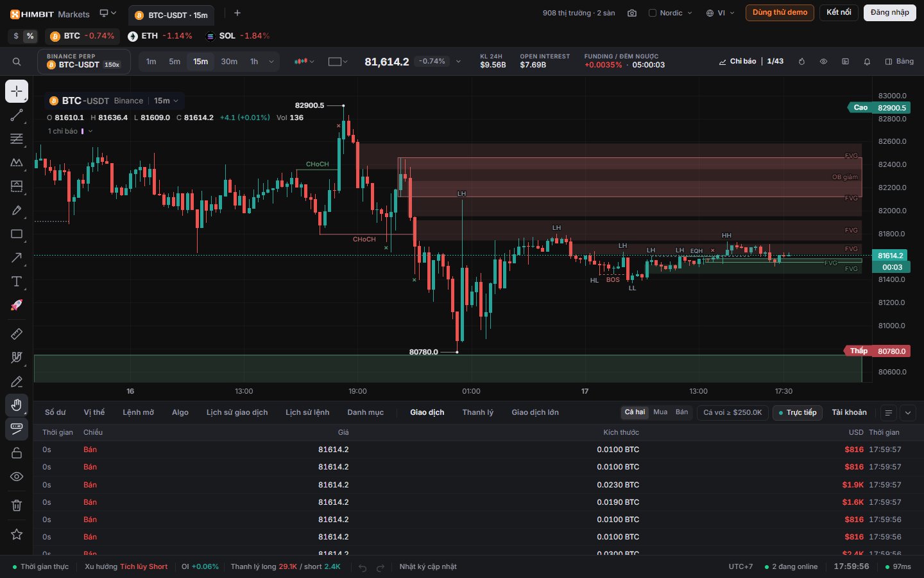Undo the last action in status bar
Viewport: 924px width, 578px height.
pyautogui.click(x=363, y=567)
